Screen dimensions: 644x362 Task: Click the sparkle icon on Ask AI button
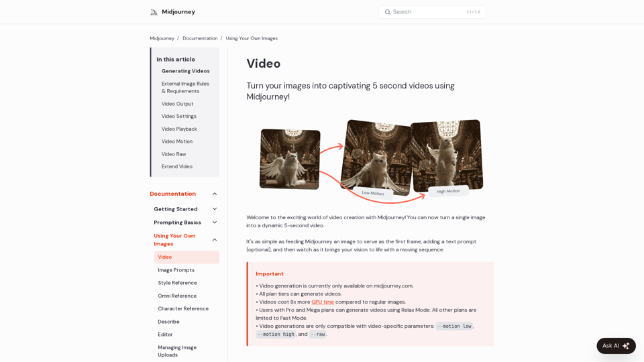(x=626, y=346)
